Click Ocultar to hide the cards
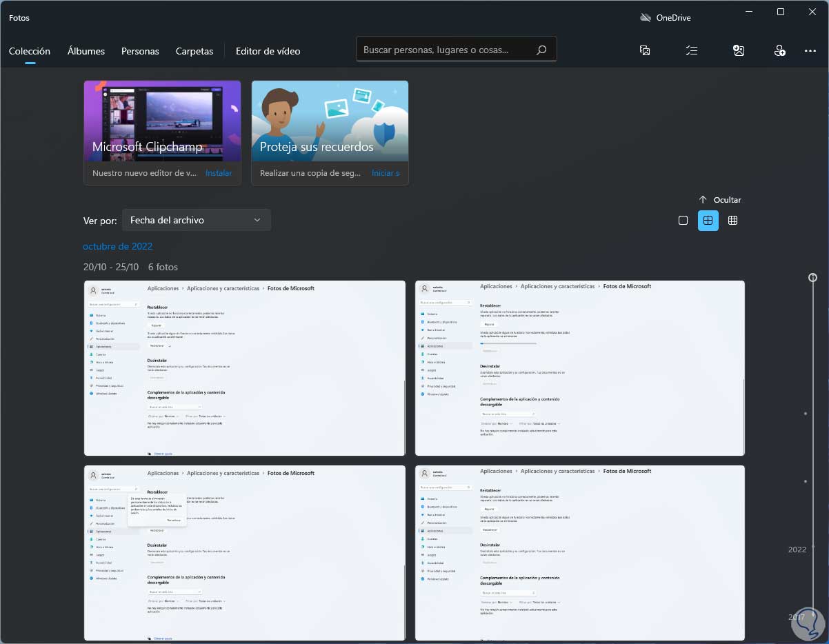Screen dimensions: 829x644 [720, 200]
